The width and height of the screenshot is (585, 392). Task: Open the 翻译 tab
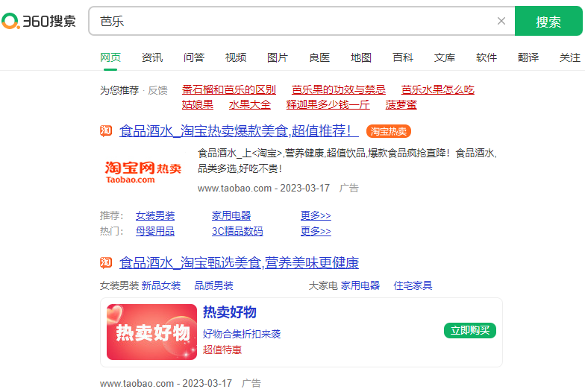[x=528, y=57]
